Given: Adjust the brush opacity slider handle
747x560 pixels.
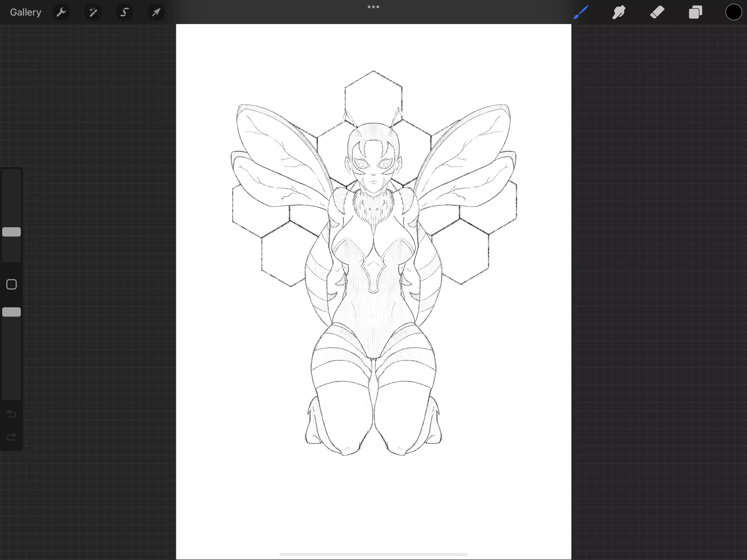Looking at the screenshot, I should click(x=11, y=312).
